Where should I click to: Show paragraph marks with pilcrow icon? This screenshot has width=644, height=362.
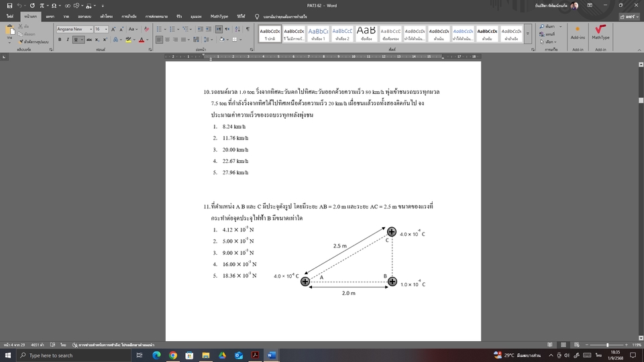coord(248,29)
